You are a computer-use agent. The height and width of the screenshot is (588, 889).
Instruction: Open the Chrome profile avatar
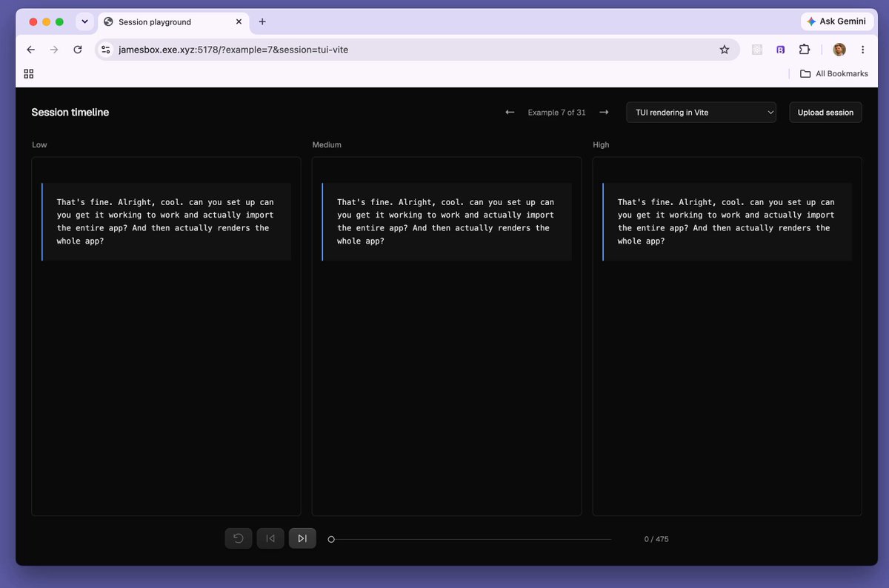pos(839,50)
